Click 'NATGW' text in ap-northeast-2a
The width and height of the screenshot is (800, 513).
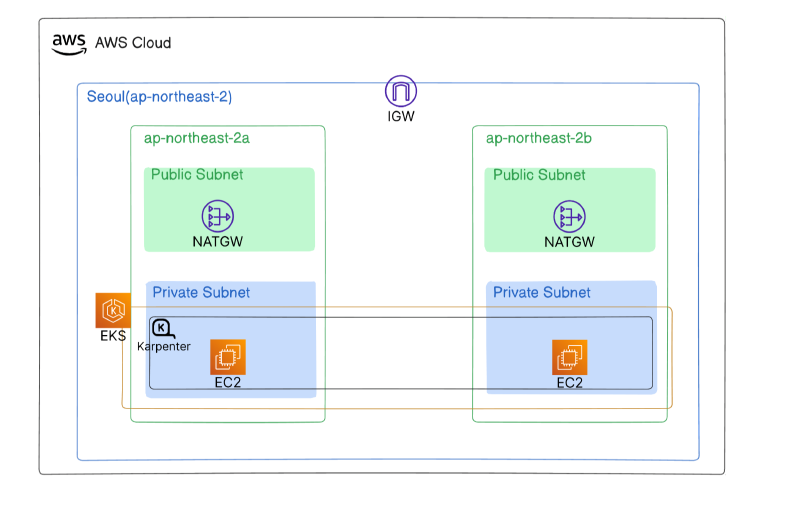tap(218, 241)
